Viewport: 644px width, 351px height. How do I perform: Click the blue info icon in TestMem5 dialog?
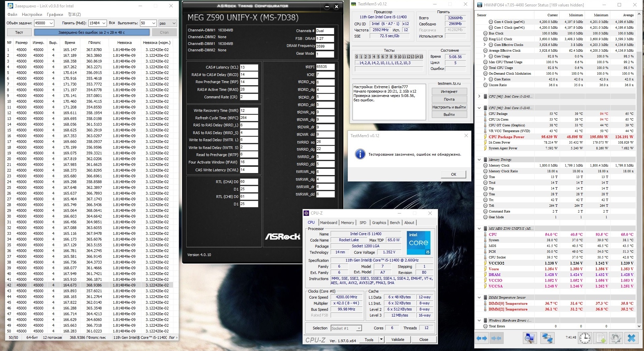tap(360, 154)
